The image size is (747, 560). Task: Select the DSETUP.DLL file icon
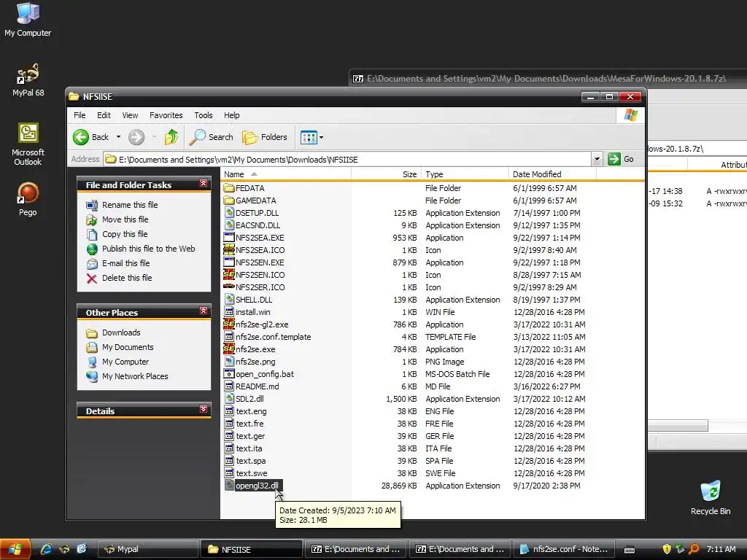pos(229,213)
